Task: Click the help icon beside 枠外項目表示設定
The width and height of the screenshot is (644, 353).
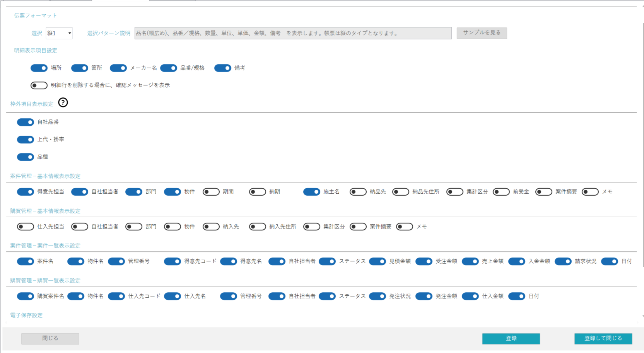Action: pyautogui.click(x=63, y=102)
